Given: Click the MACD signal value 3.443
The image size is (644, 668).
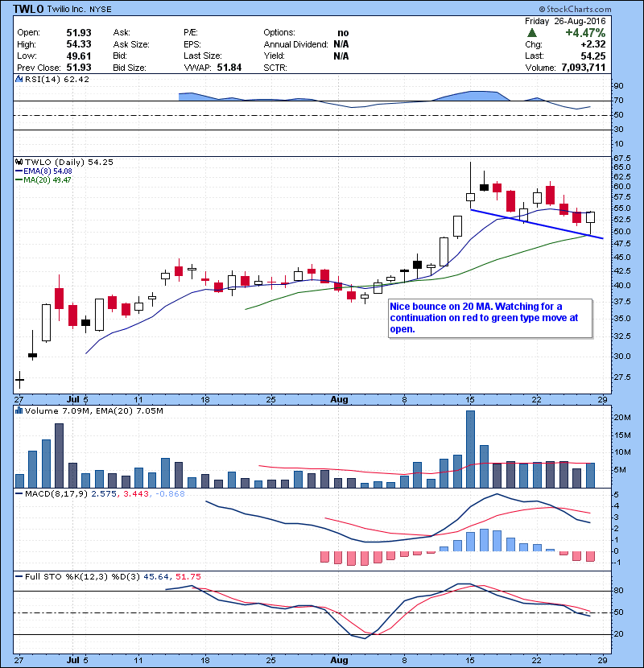Looking at the screenshot, I should pos(136,494).
